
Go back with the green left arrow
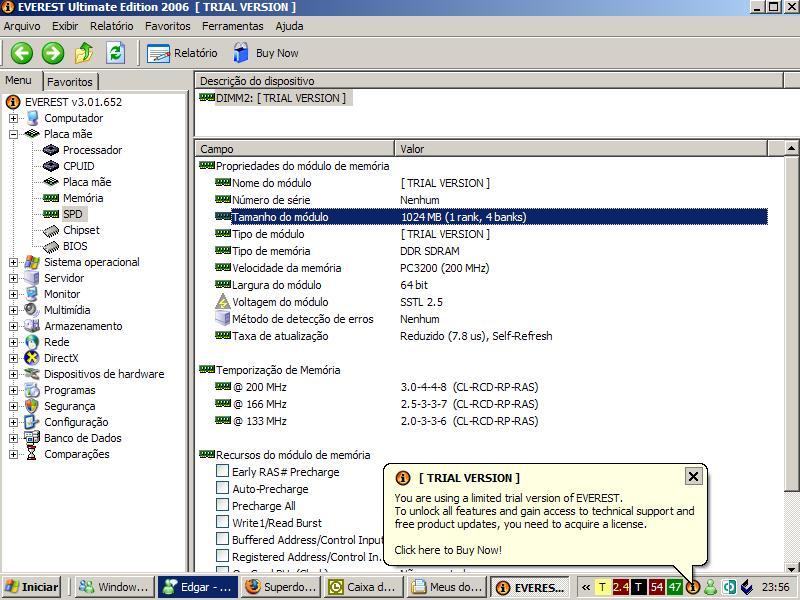(21, 53)
